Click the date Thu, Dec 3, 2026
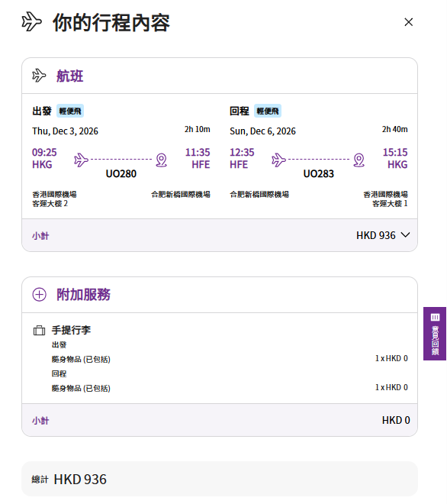 pos(65,131)
